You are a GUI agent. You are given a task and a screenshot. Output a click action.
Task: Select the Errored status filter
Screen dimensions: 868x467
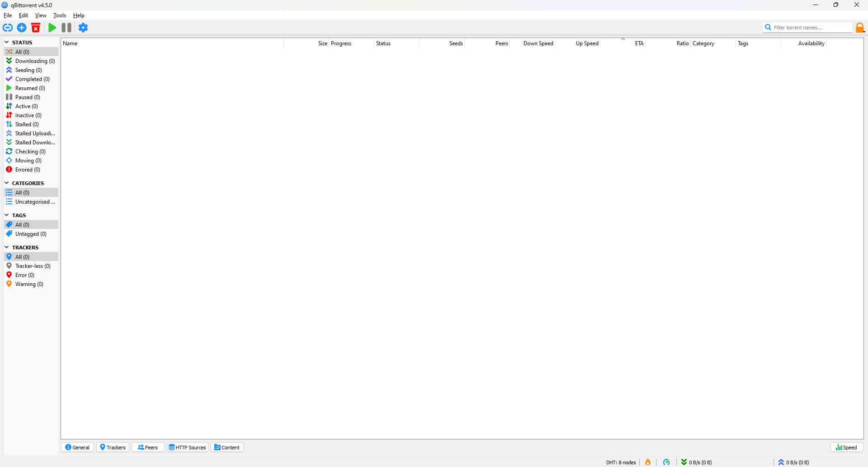(x=28, y=170)
